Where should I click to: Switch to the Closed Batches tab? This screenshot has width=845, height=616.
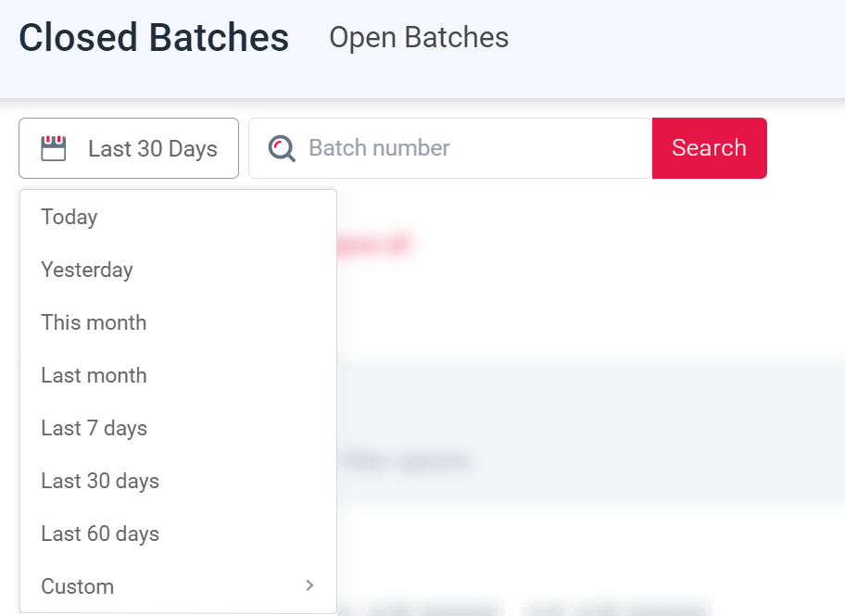tap(153, 38)
